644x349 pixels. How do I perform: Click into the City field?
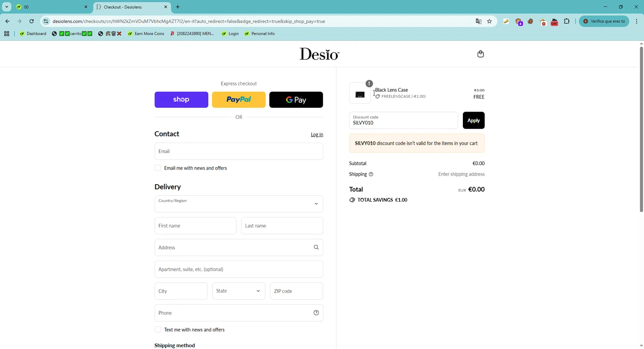tap(181, 291)
